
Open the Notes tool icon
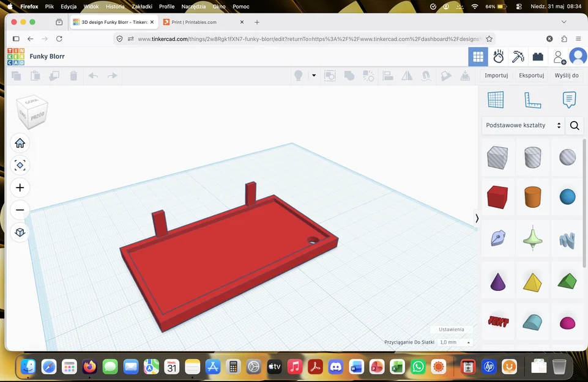point(569,100)
